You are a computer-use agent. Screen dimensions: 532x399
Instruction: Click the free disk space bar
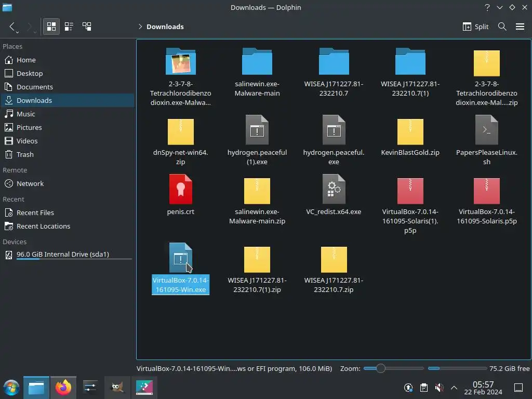coord(457,368)
